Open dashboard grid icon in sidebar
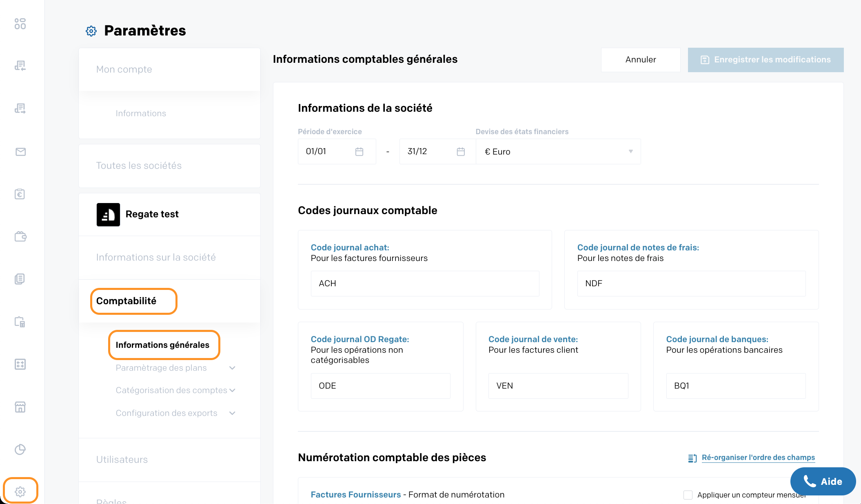Image resolution: width=861 pixels, height=504 pixels. (20, 24)
